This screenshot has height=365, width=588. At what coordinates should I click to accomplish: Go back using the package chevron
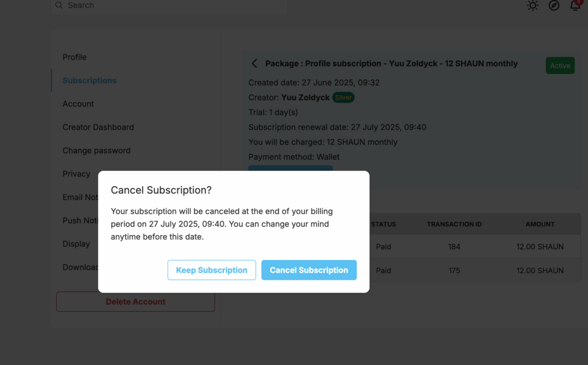[x=254, y=63]
